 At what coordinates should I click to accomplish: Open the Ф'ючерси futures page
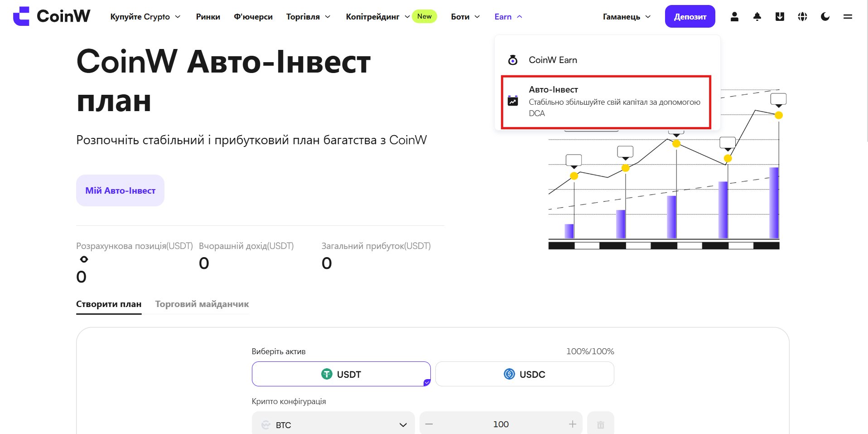pyautogui.click(x=253, y=17)
